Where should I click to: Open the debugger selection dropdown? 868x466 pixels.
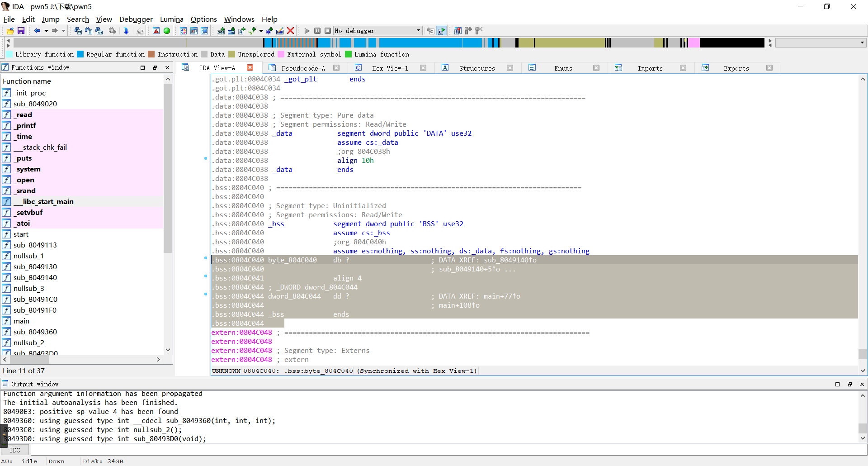point(418,31)
